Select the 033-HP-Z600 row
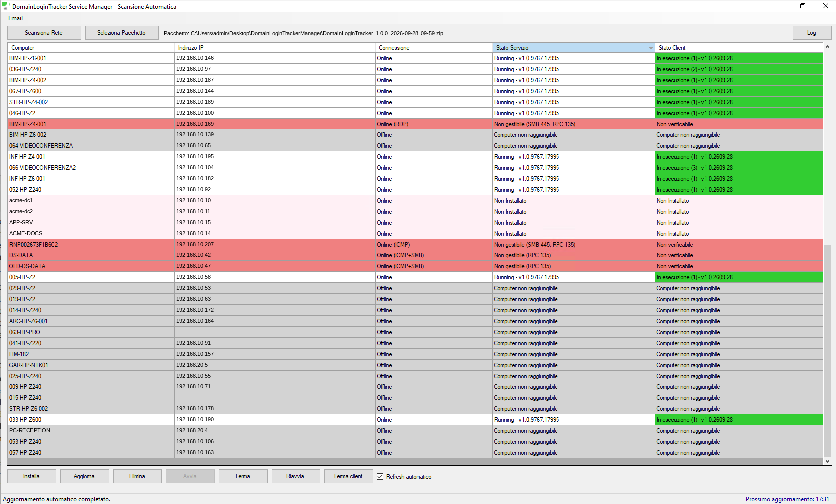Image resolution: width=836 pixels, height=504 pixels. (415, 420)
